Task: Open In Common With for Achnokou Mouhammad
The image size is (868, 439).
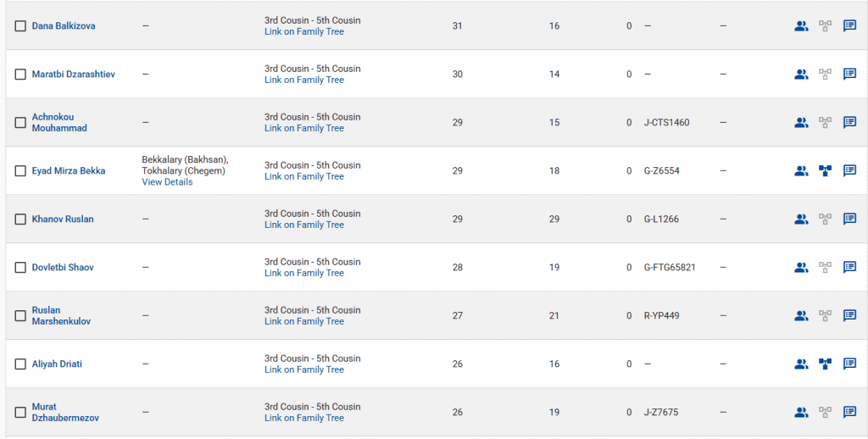Action: [x=801, y=122]
